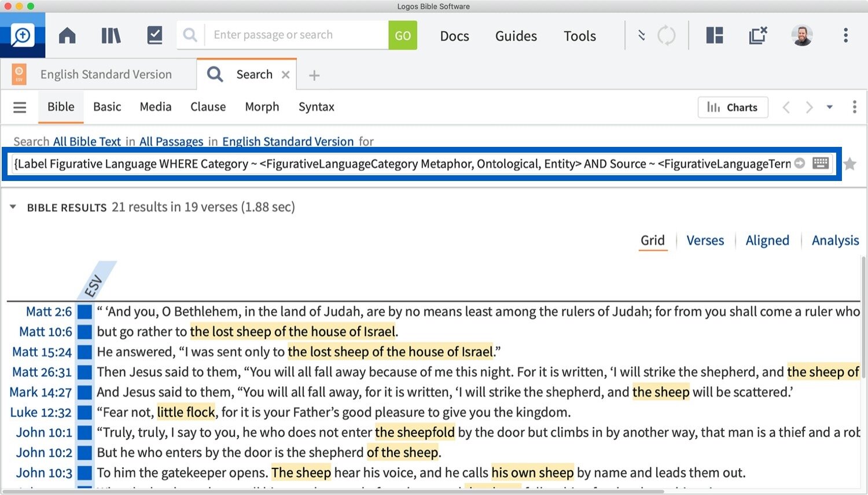
Task: Click highlighted 'the sheepfold' in John 10:1
Action: coord(415,433)
